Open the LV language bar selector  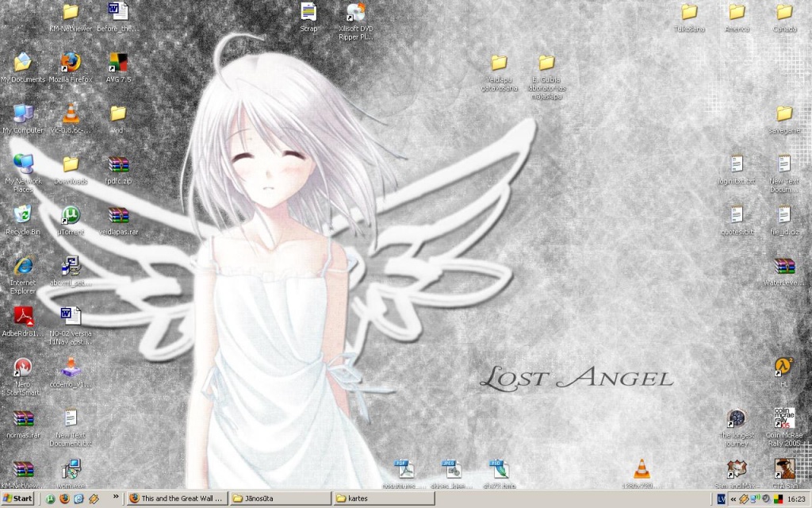721,498
